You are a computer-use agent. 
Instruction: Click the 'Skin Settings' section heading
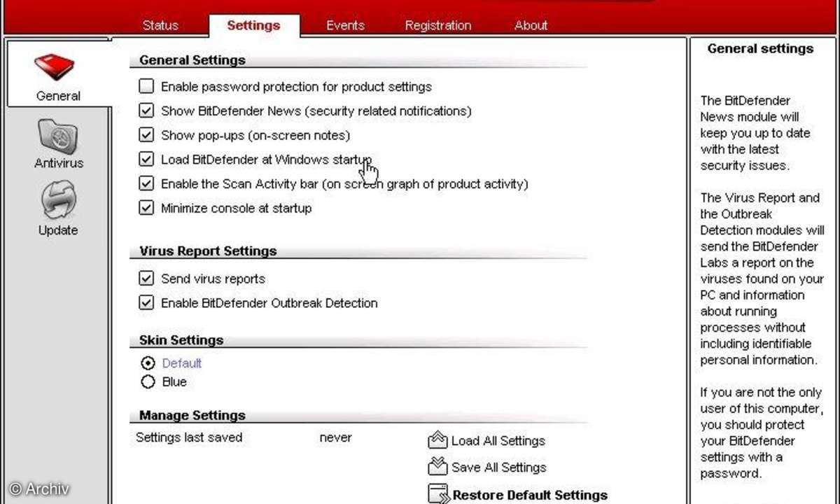[181, 340]
